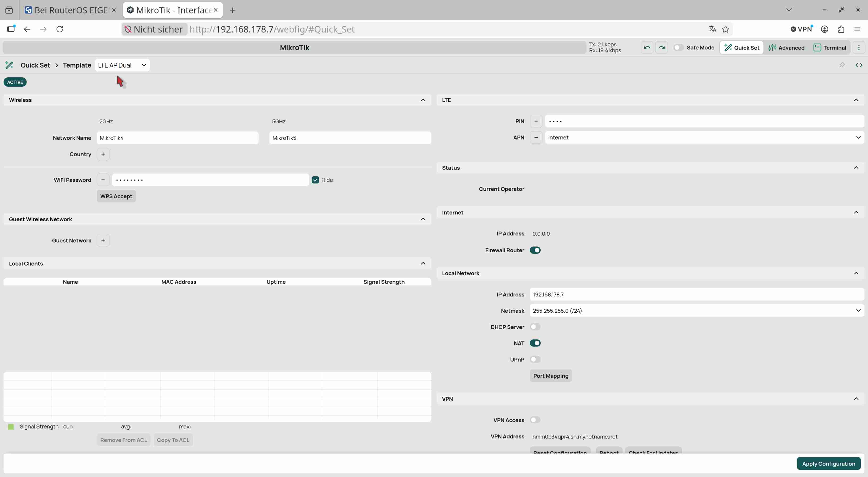Select the MikroTik - Interface browser tab
This screenshot has height=477, width=868.
[173, 10]
